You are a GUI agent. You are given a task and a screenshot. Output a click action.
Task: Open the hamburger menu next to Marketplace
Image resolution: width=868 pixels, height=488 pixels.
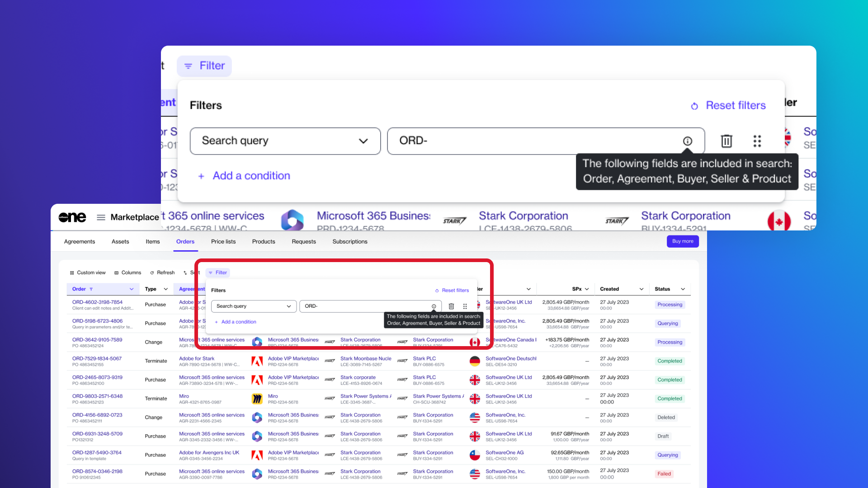[101, 217]
